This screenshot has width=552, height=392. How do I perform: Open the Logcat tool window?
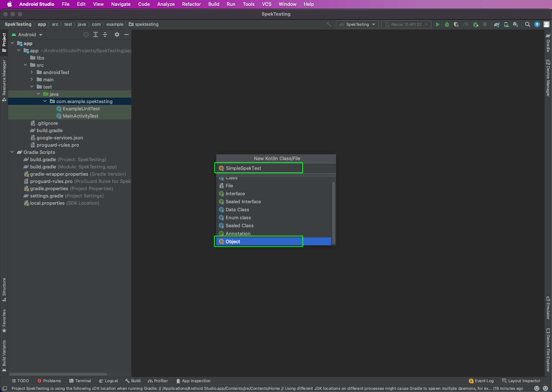tap(108, 381)
